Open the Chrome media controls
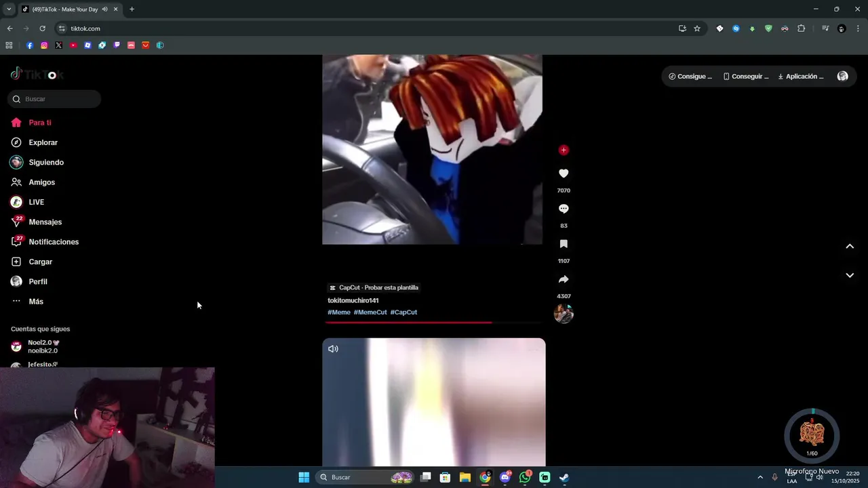 [825, 28]
